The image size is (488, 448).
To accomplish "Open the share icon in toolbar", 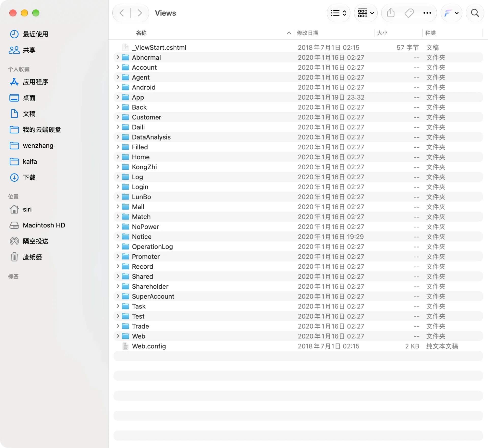I will (391, 13).
